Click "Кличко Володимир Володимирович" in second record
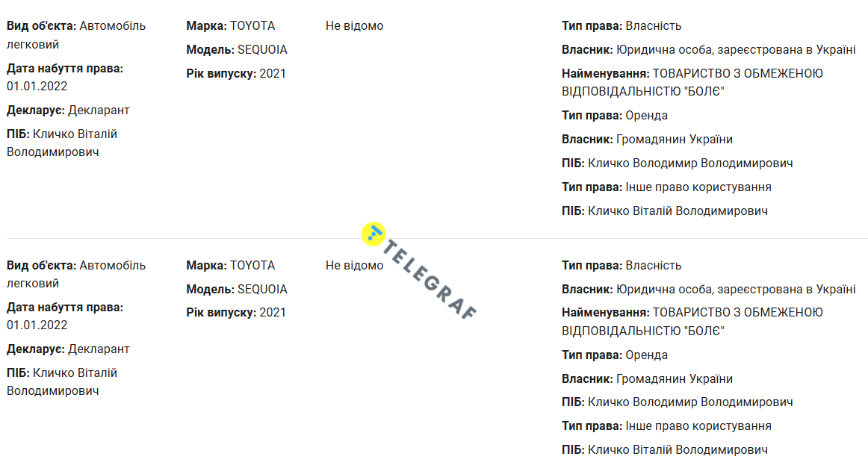The image size is (868, 474). pyautogui.click(x=690, y=402)
